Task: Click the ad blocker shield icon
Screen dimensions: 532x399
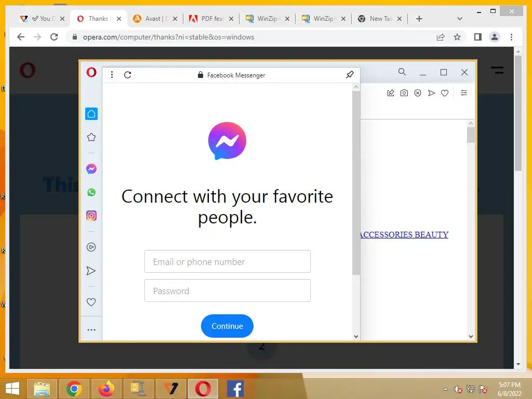Action: pos(418,93)
